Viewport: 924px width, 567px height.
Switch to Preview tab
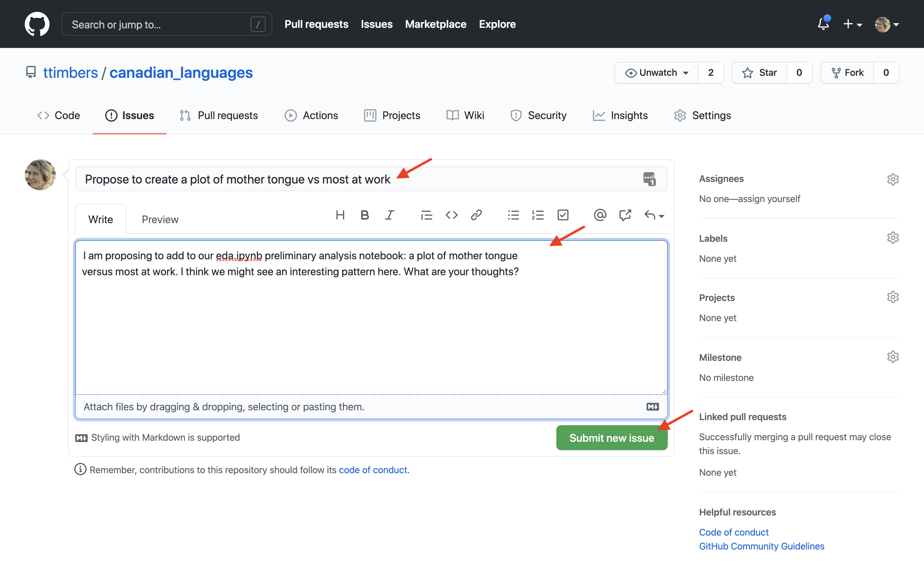pyautogui.click(x=160, y=219)
